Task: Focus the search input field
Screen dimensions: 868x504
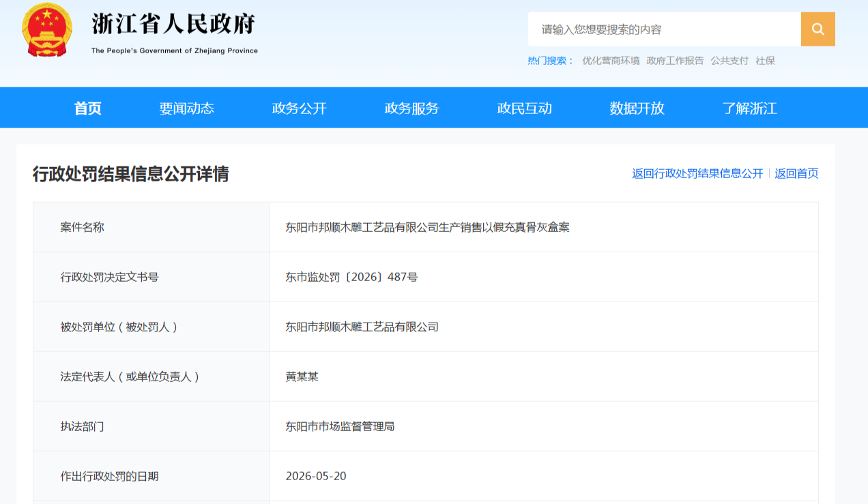Action: (664, 29)
